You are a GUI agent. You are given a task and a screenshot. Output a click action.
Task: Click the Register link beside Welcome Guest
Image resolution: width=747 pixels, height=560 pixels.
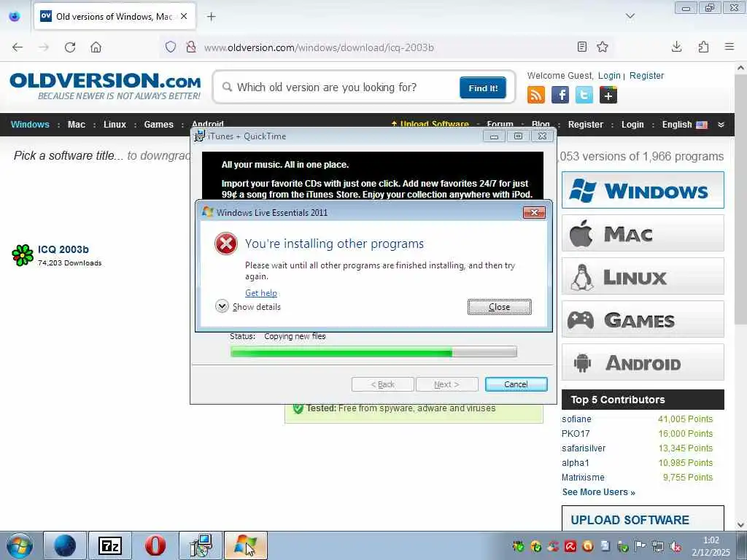(x=646, y=76)
